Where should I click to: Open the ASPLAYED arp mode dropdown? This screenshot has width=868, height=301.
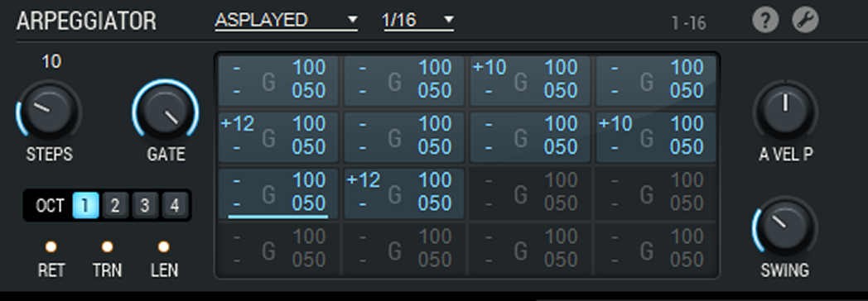[287, 21]
